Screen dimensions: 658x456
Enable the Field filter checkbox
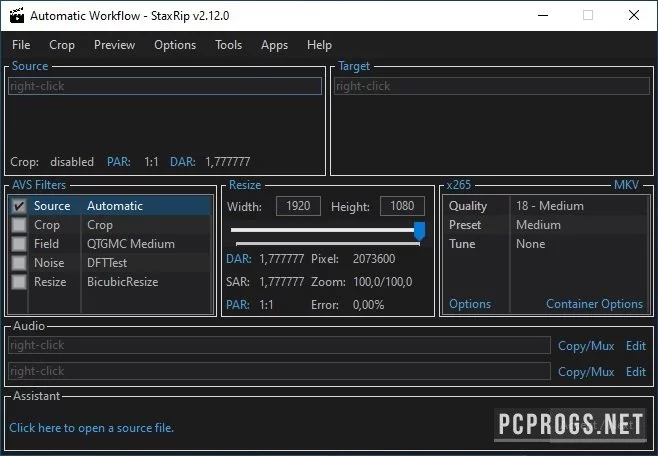pyautogui.click(x=18, y=244)
